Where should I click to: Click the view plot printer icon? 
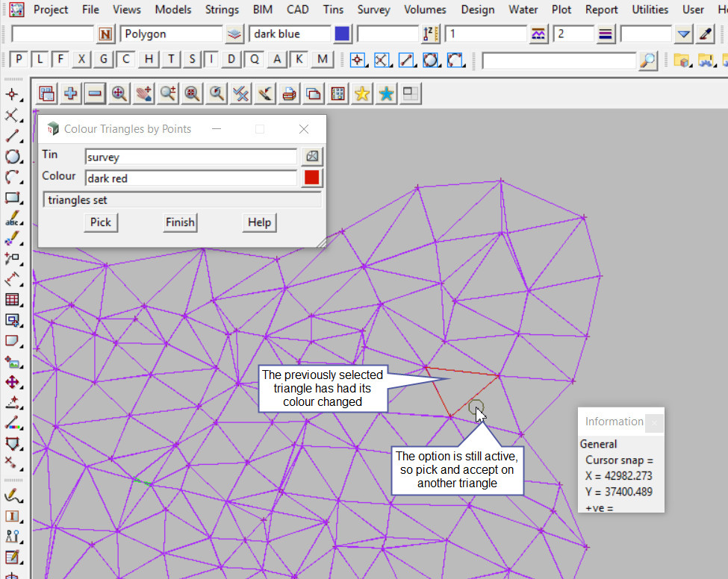pyautogui.click(x=290, y=93)
